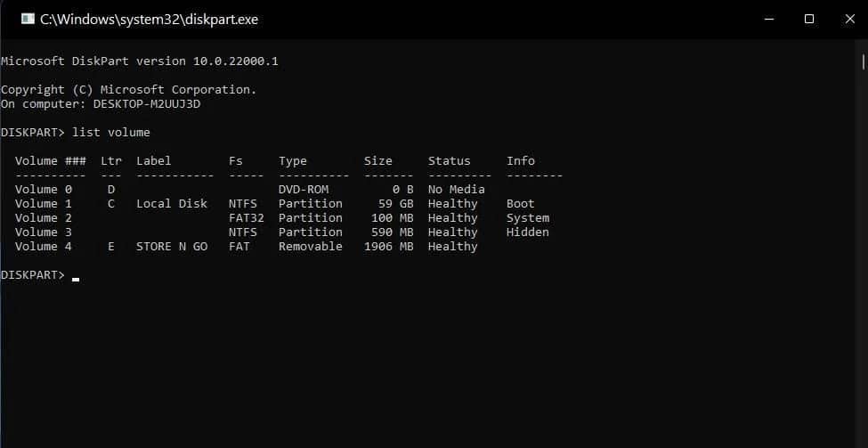Click the diskpart.exe icon in title bar
Screen dimensions: 868x448
click(27, 19)
